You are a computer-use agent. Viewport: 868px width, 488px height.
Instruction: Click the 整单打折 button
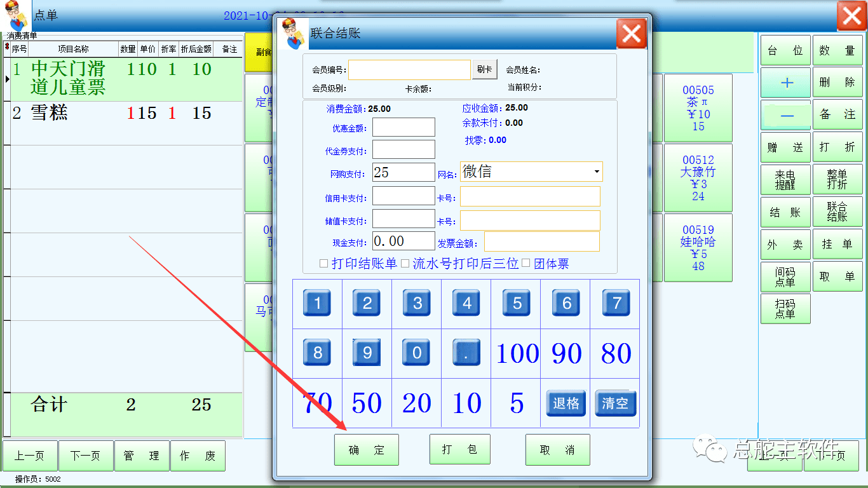[x=837, y=180]
